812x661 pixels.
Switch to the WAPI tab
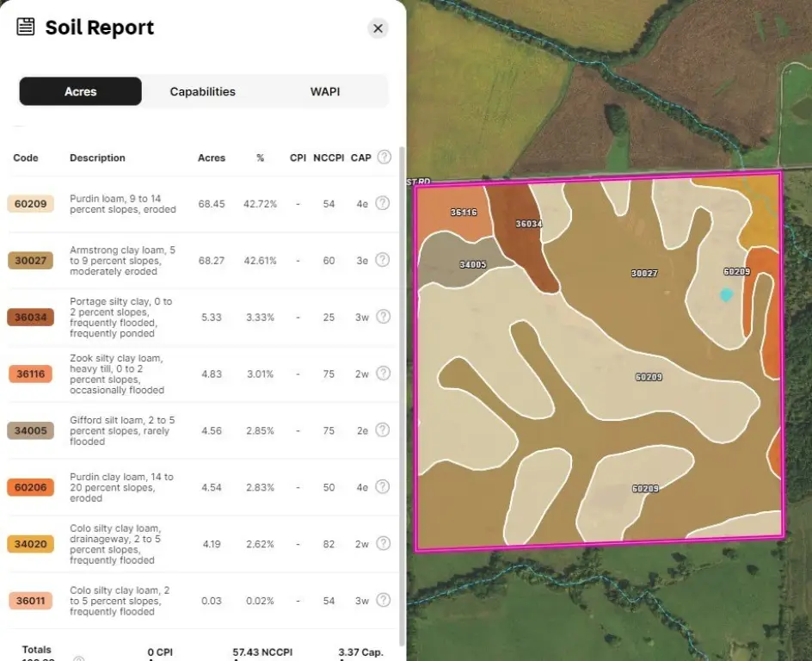pyautogui.click(x=325, y=91)
